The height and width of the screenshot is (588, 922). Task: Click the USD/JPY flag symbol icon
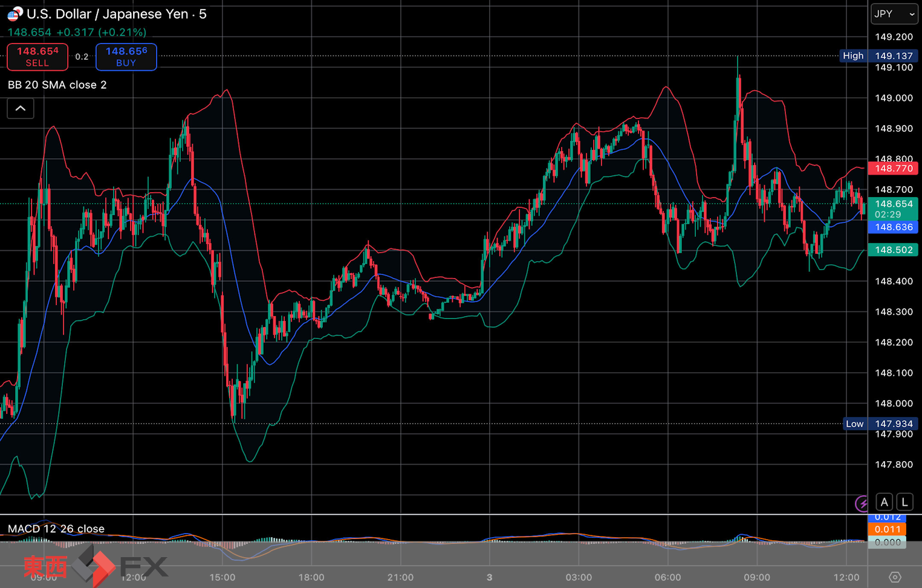click(15, 13)
